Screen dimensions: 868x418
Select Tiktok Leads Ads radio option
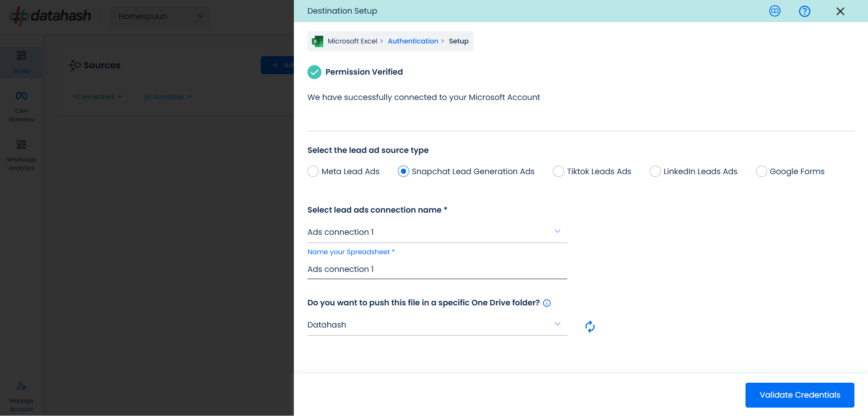(x=558, y=171)
